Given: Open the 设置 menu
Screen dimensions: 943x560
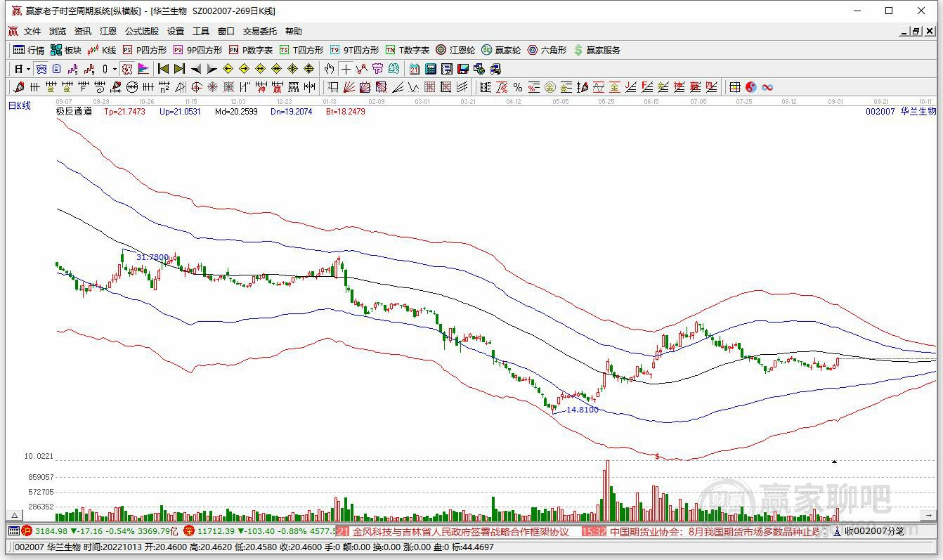Looking at the screenshot, I should [176, 32].
